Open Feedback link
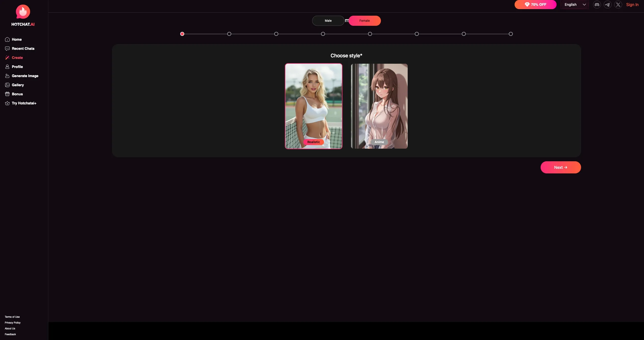This screenshot has width=644, height=340. click(10, 334)
